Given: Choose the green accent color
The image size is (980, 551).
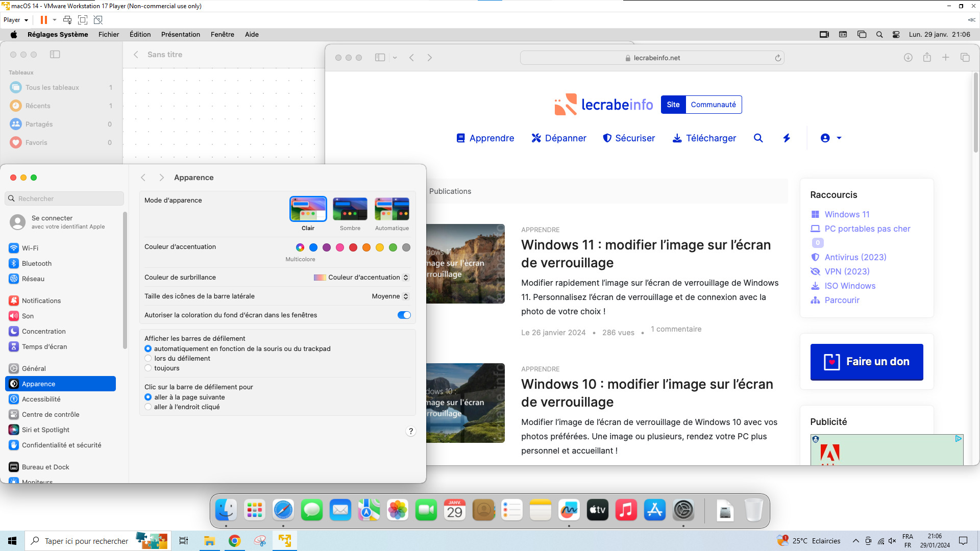Looking at the screenshot, I should click(393, 247).
